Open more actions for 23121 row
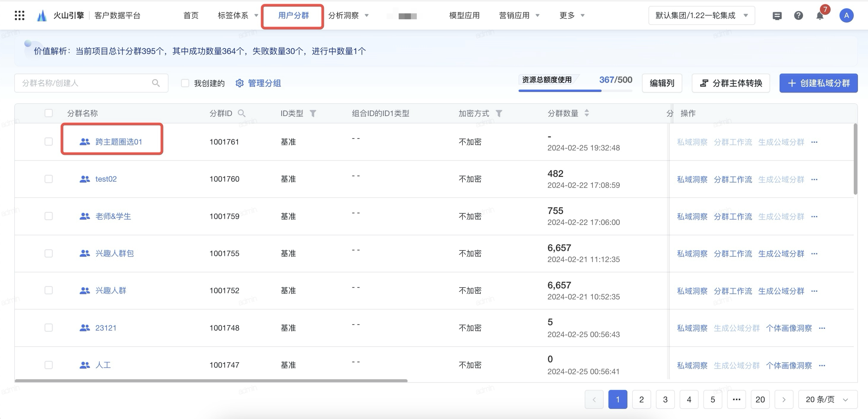Screen dimensions: 868x419 pyautogui.click(x=822, y=328)
